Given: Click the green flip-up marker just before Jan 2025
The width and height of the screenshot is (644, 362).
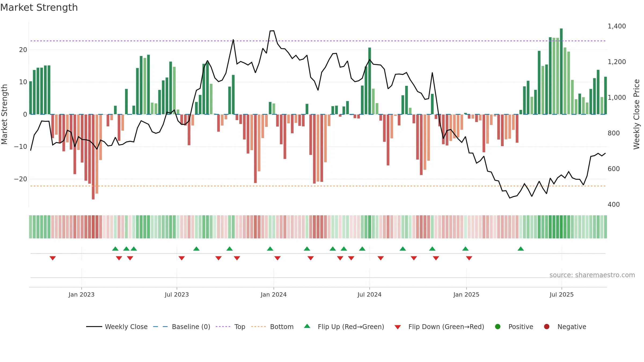Looking at the screenshot, I should 466,249.
